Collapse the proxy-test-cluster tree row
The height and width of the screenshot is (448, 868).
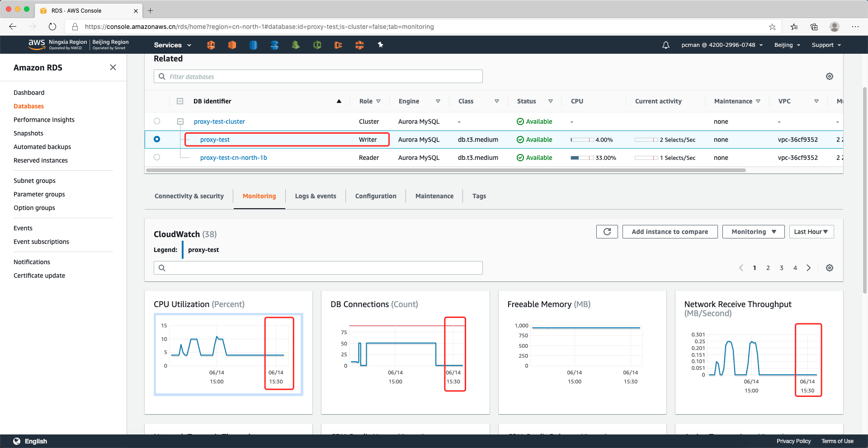[180, 121]
